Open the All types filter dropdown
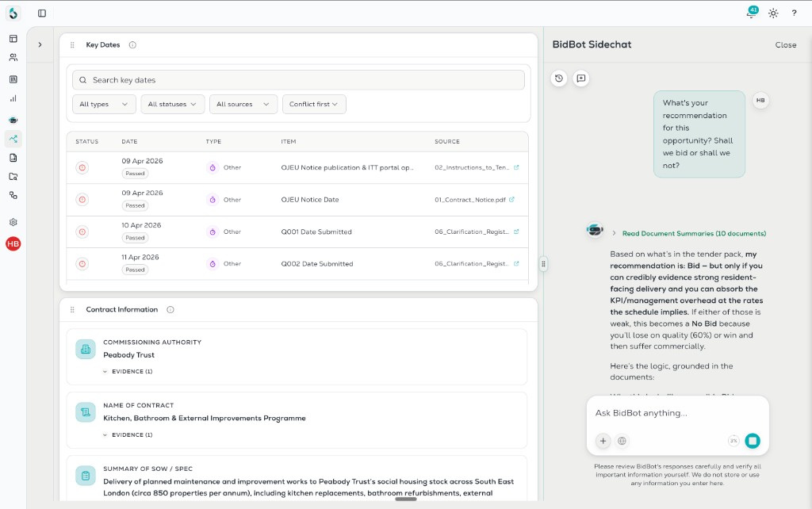 [104, 104]
